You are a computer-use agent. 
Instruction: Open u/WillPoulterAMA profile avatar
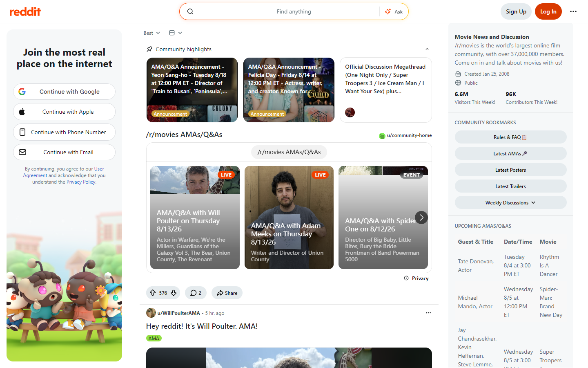pos(151,313)
